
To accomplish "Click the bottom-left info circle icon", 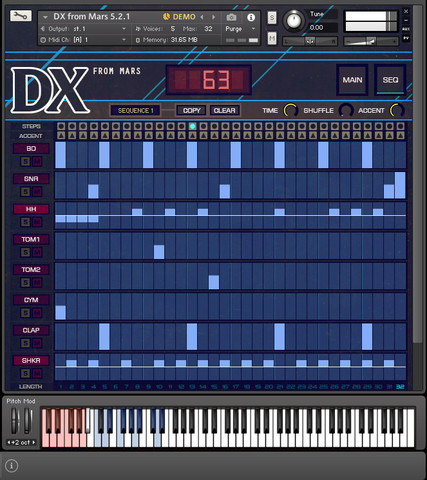I will point(12,466).
